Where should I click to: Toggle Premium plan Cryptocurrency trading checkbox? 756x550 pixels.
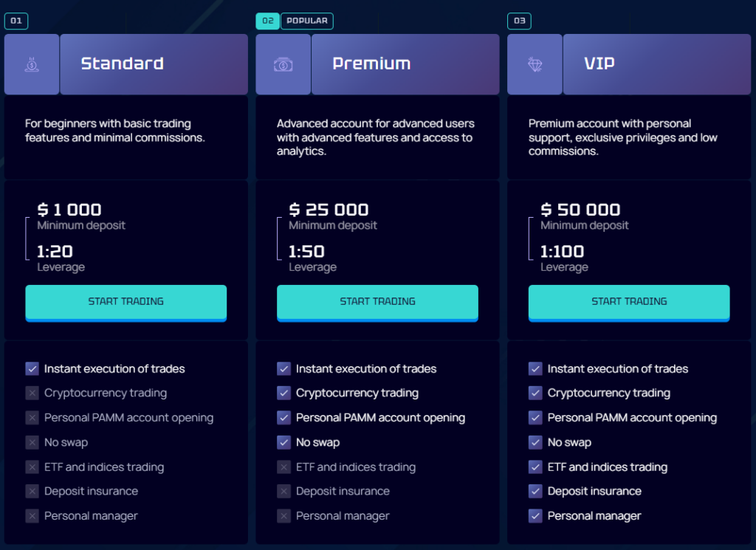pyautogui.click(x=283, y=393)
